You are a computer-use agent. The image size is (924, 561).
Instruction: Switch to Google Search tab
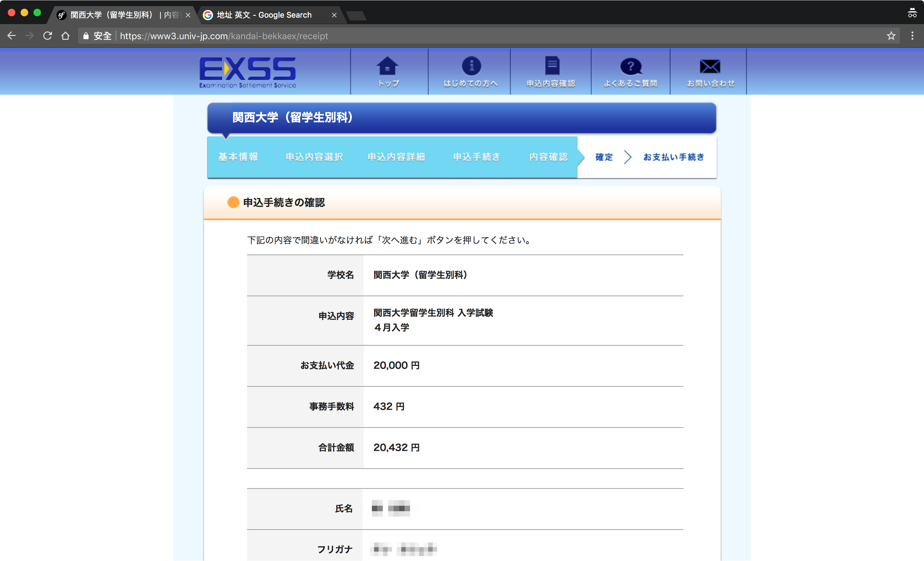point(264,15)
